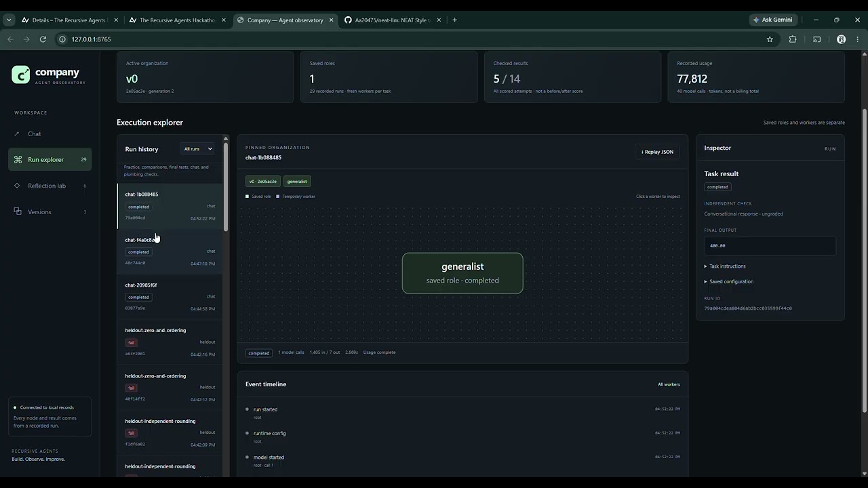Click the company logo icon
The height and width of the screenshot is (488, 868).
point(21,75)
